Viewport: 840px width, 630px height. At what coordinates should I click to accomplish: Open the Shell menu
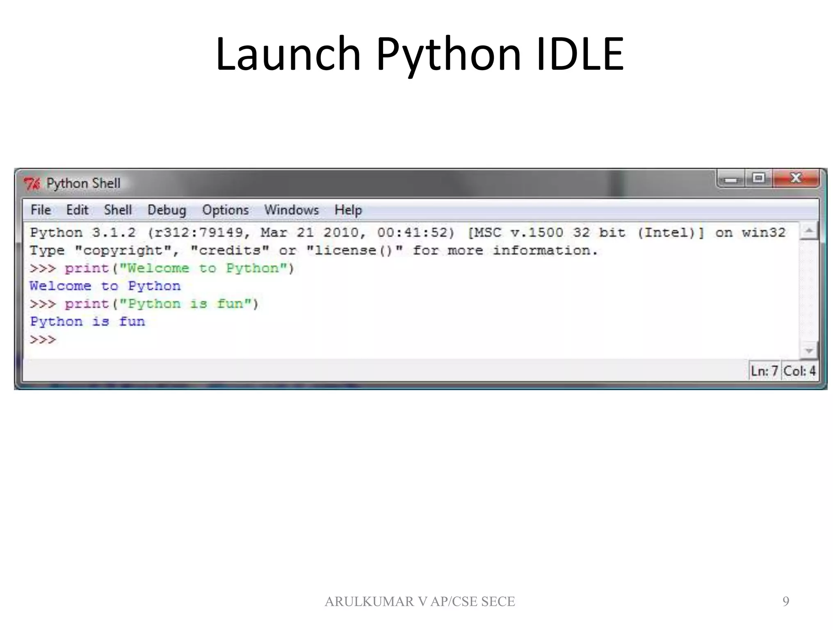tap(118, 210)
